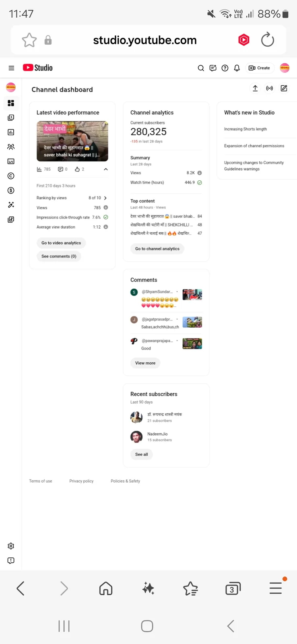297x644 pixels.
Task: Click Go to video analytics
Action: (61, 243)
